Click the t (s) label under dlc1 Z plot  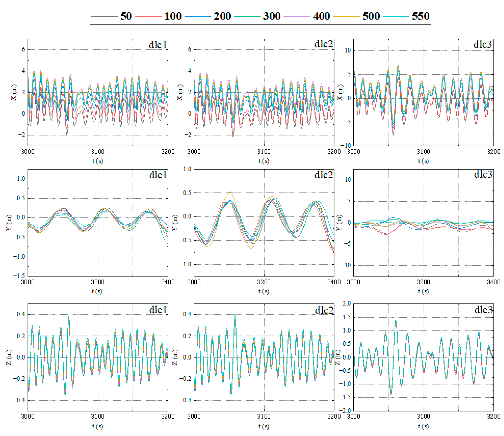click(x=98, y=426)
